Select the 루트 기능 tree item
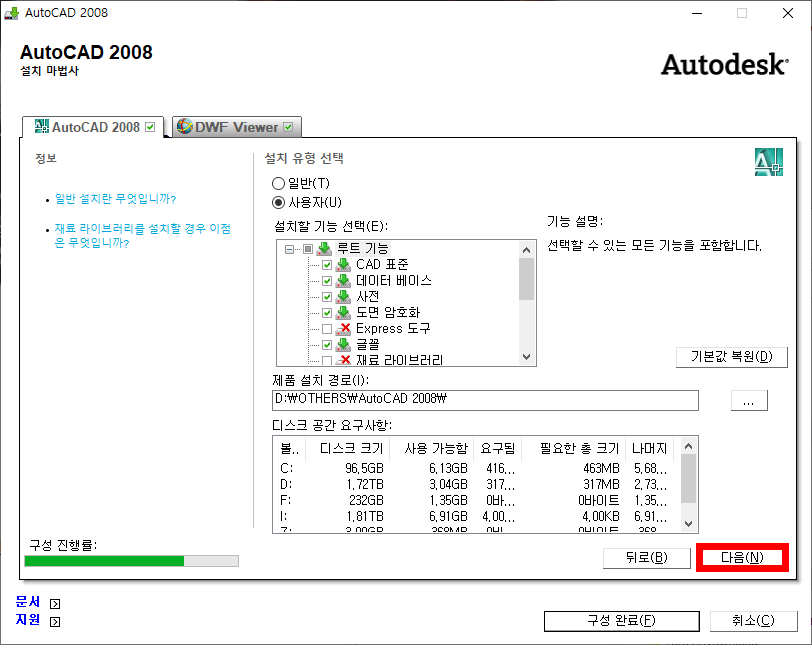Screen dimensions: 812x645 [x=362, y=249]
